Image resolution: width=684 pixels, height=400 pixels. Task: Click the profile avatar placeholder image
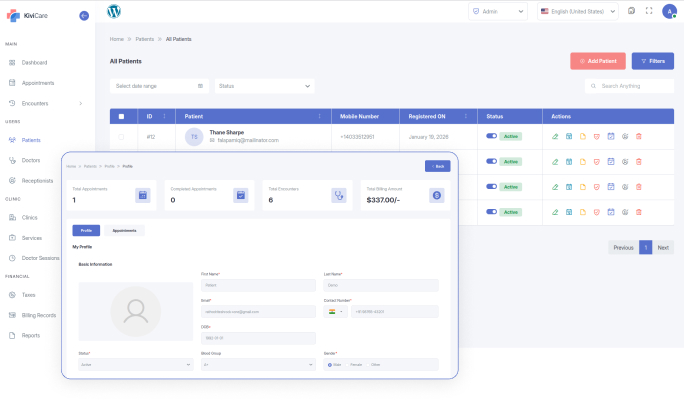(x=136, y=311)
